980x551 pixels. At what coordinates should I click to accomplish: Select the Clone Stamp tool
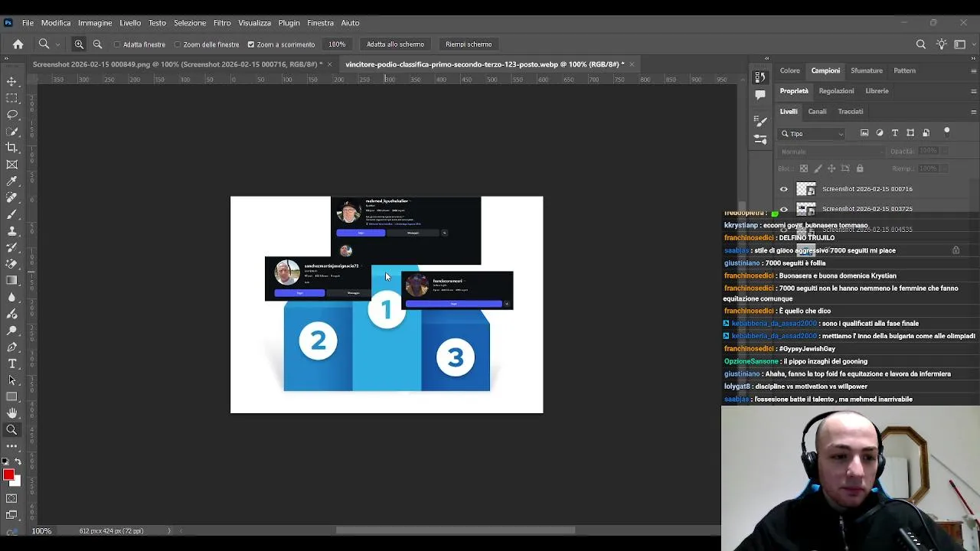click(11, 230)
